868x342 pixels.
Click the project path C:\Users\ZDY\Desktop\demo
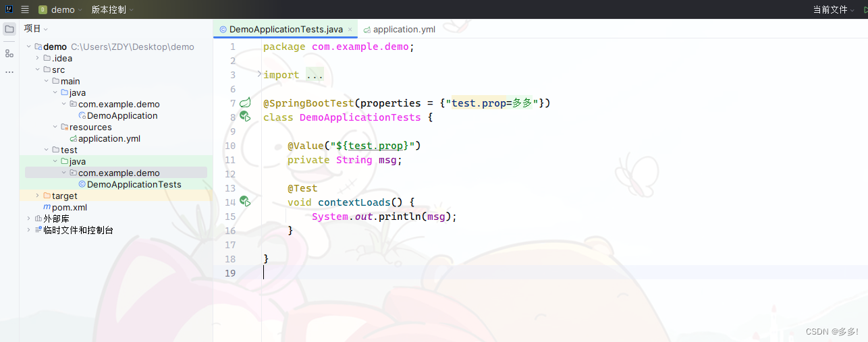pyautogui.click(x=132, y=47)
